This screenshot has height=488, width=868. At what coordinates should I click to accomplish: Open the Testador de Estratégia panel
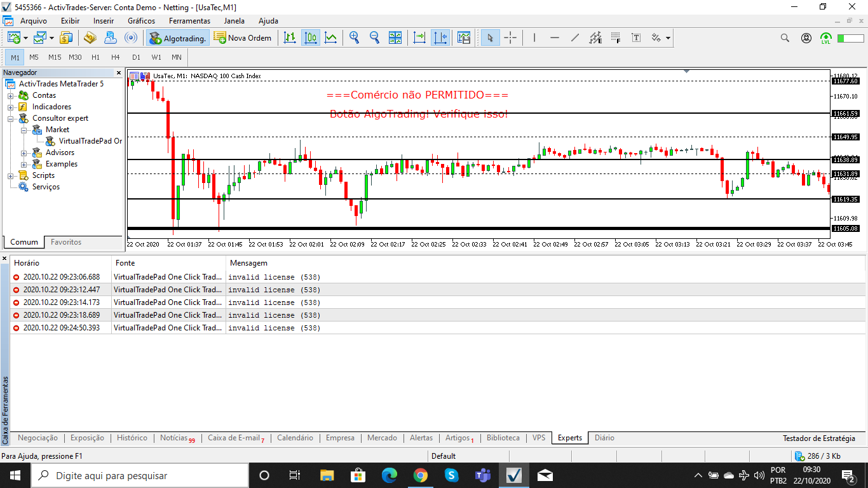point(819,438)
